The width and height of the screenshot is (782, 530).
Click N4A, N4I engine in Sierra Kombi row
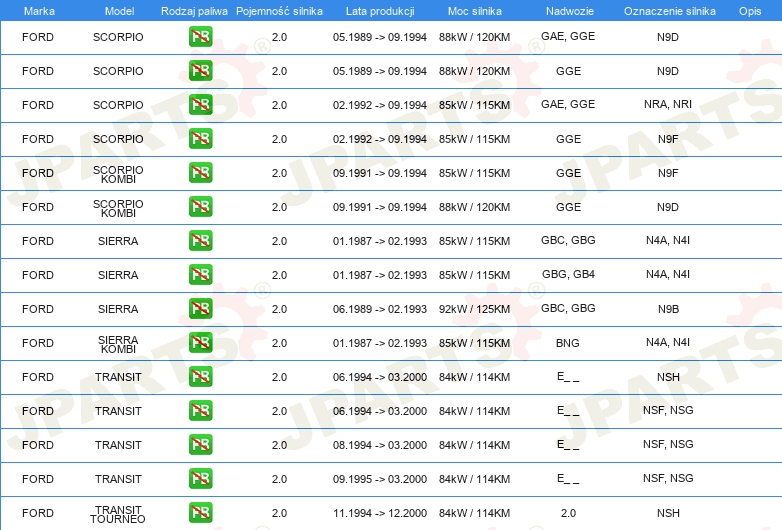(x=668, y=343)
